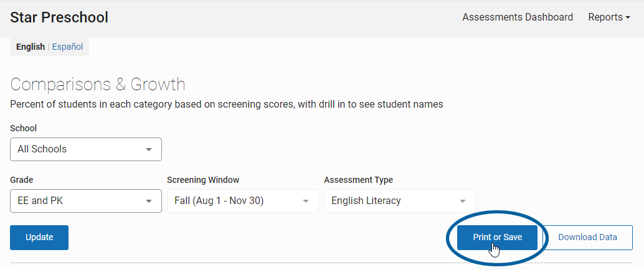Open the School dropdown showing All Schools

(x=86, y=149)
